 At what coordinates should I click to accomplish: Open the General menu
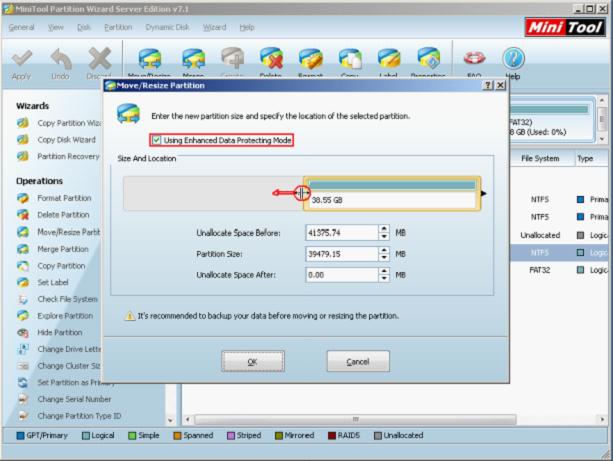click(22, 27)
